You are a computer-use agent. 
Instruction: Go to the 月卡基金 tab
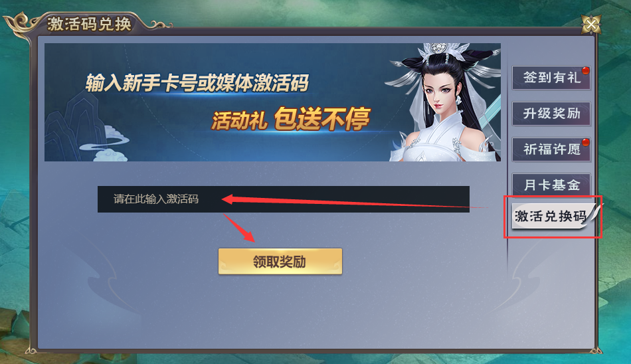click(551, 185)
